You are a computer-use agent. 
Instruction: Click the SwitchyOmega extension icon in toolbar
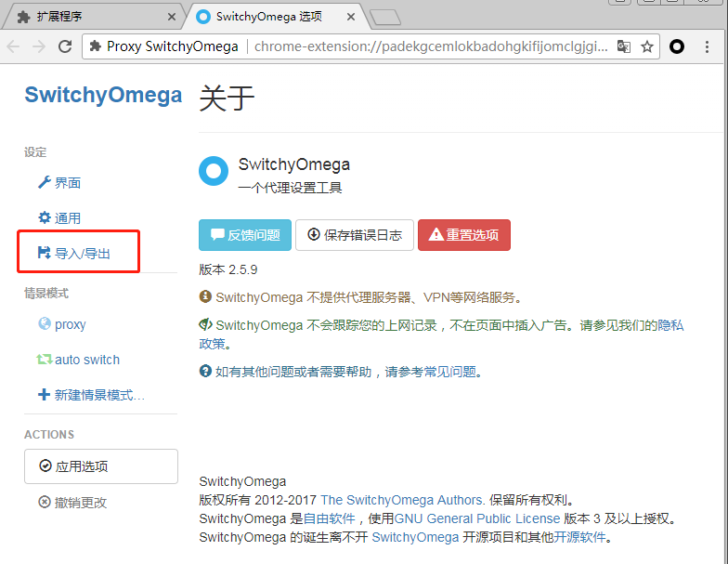[677, 46]
